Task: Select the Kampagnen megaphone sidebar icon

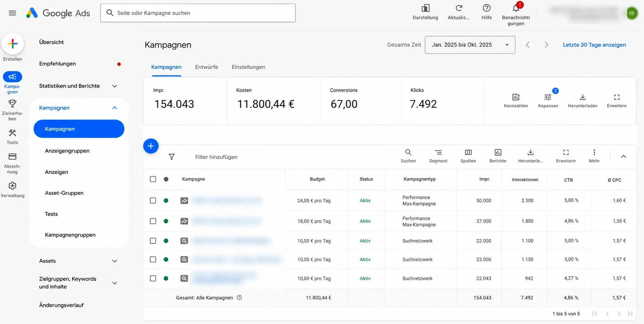Action: [12, 76]
